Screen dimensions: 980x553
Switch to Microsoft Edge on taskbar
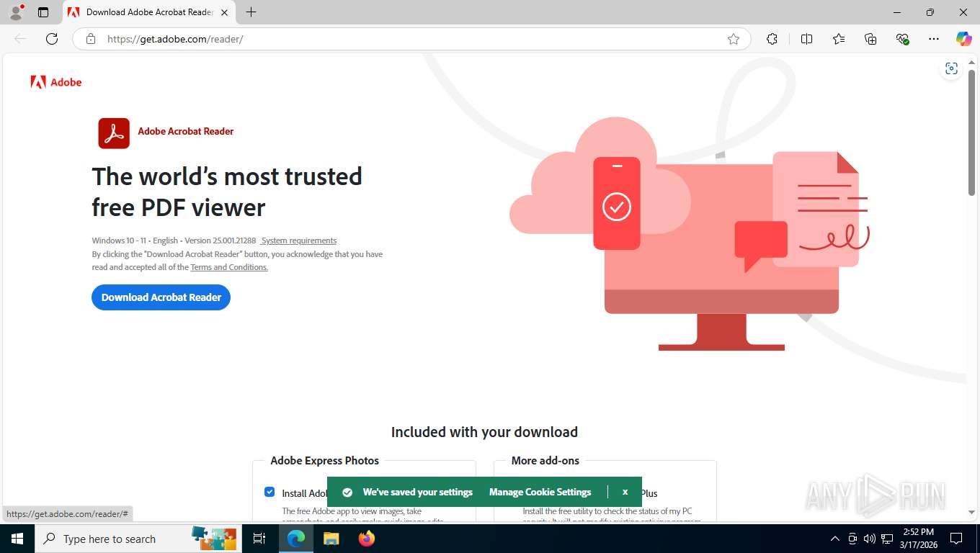click(x=296, y=539)
